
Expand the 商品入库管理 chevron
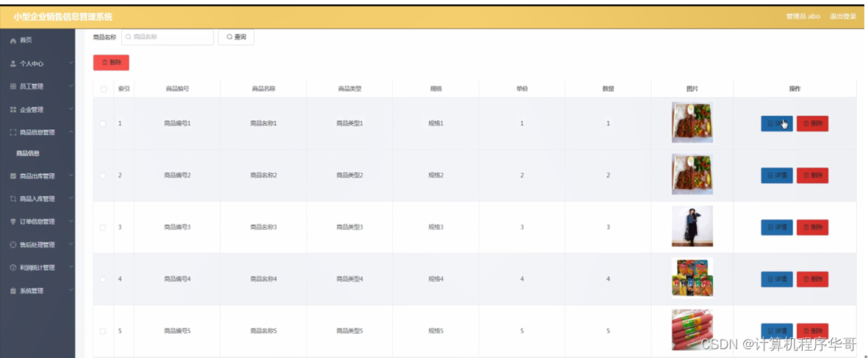70,199
